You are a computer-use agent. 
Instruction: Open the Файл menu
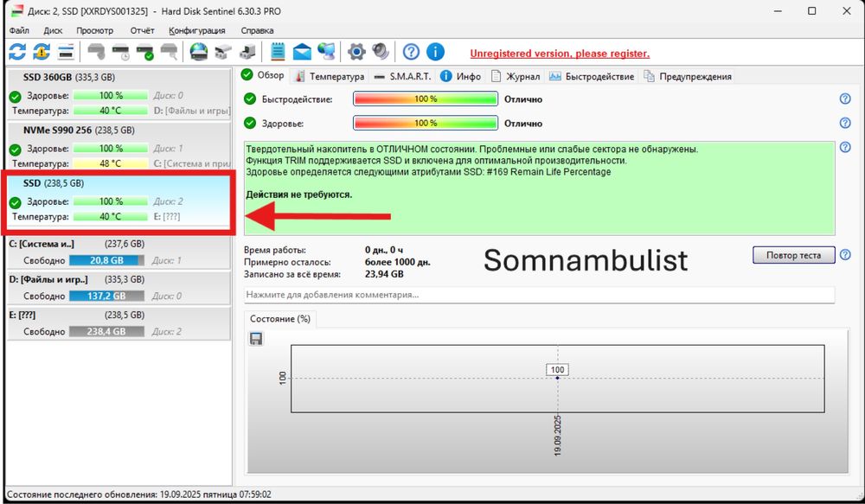point(19,30)
